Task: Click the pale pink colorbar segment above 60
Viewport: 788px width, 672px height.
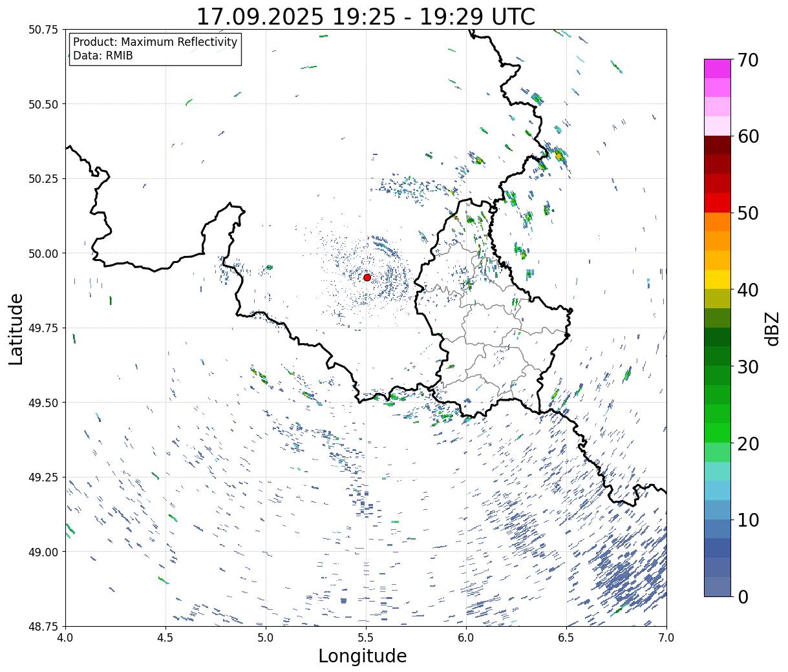Action: 718,126
